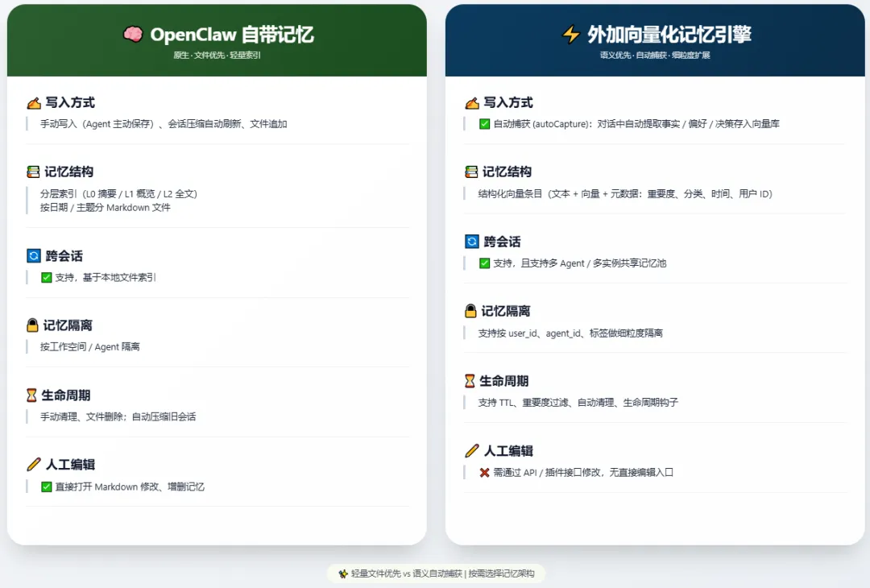Click text 手动清理、文件删除；自动压缩旧会话

coord(118,416)
